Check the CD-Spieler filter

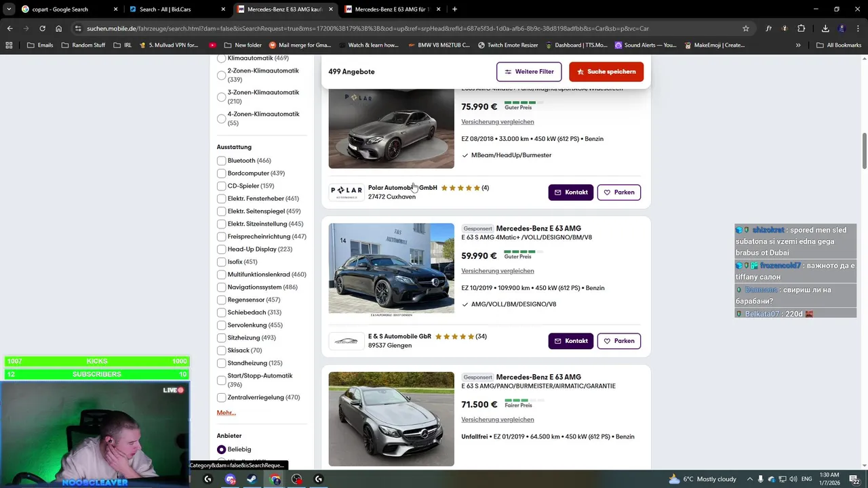click(x=221, y=186)
